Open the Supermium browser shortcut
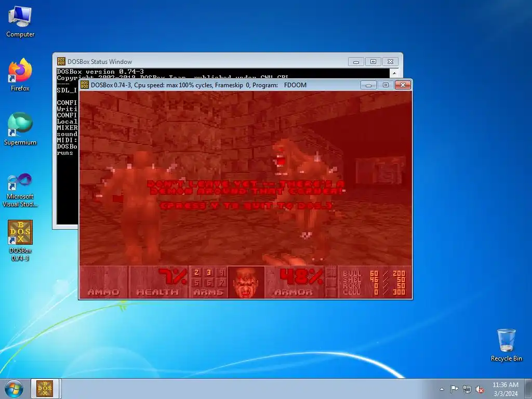Screen dimensions: 532x399 pyautogui.click(x=20, y=129)
